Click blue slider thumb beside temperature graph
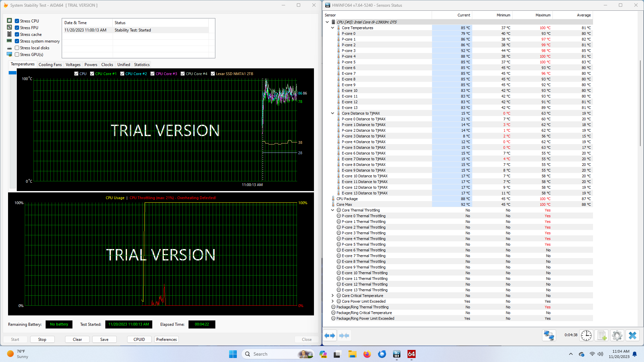This screenshot has height=362, width=644. click(12, 73)
